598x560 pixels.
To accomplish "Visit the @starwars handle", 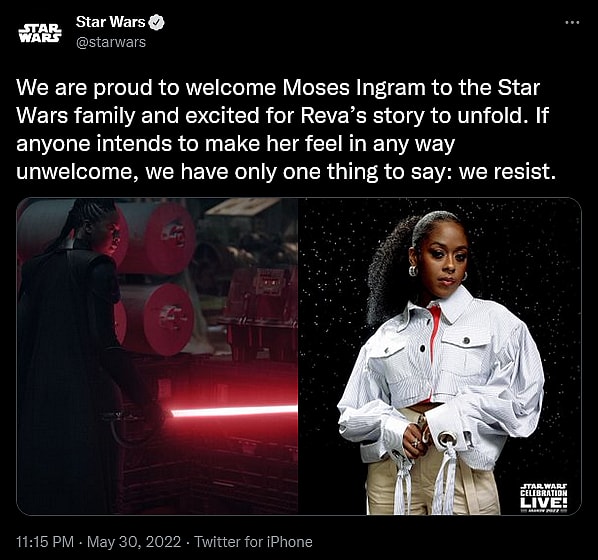I will 111,42.
